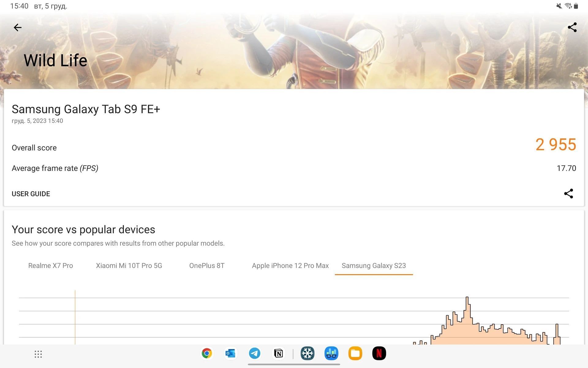Launch Notion from the taskbar
Viewport: 588px width, 368px height.
coord(278,354)
